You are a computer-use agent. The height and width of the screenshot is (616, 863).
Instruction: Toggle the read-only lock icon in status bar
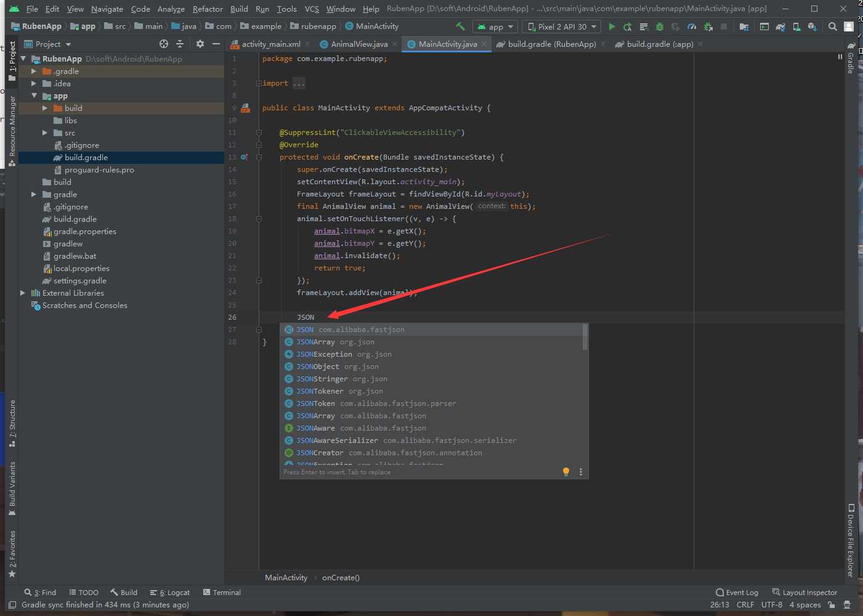(832, 605)
